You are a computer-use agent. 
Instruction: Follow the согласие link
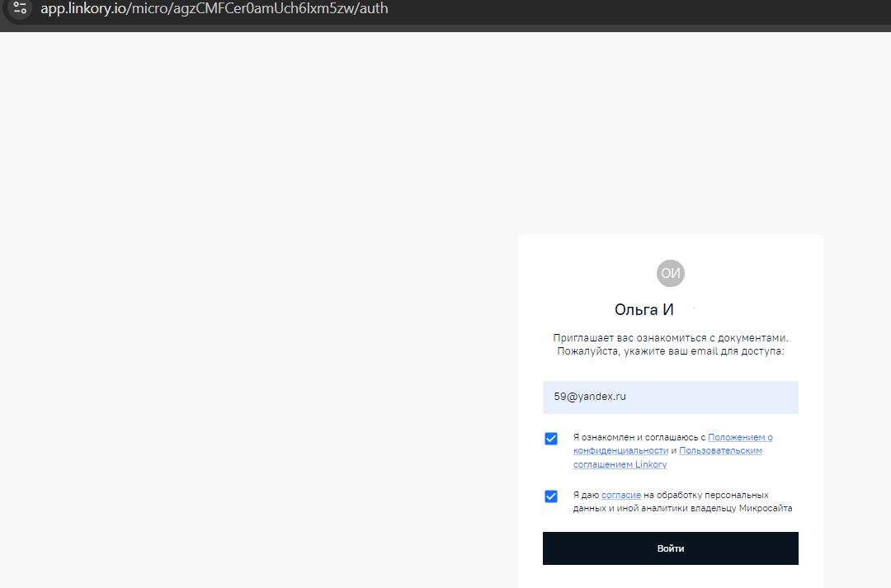621,495
